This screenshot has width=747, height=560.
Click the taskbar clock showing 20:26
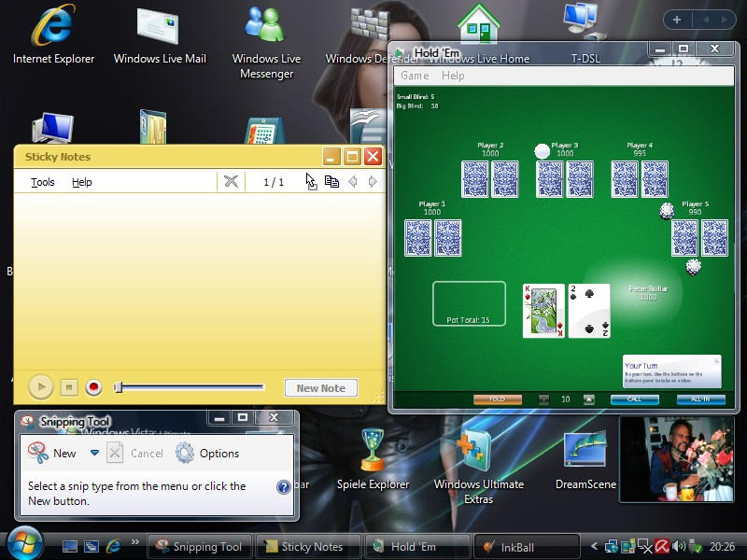(x=722, y=546)
